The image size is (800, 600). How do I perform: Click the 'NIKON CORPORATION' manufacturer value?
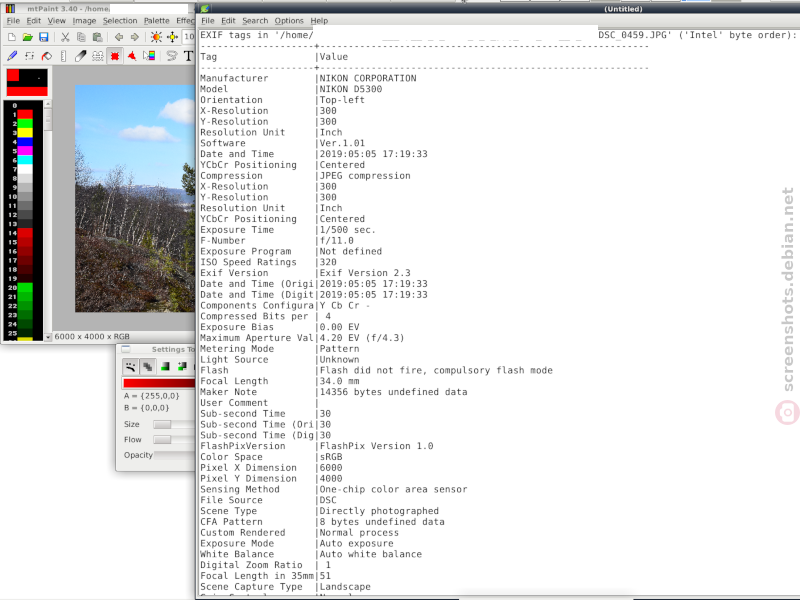pos(368,79)
